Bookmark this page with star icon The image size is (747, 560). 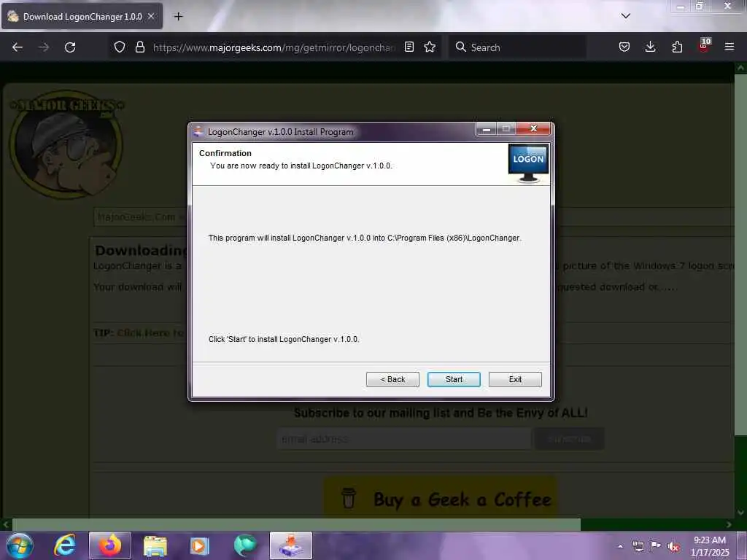(430, 47)
